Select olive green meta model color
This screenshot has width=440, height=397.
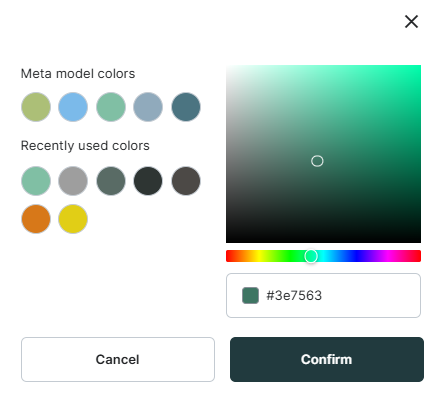pyautogui.click(x=36, y=107)
